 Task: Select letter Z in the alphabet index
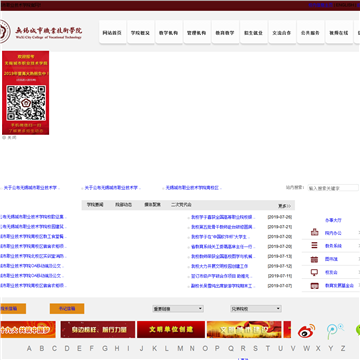coord(343,349)
